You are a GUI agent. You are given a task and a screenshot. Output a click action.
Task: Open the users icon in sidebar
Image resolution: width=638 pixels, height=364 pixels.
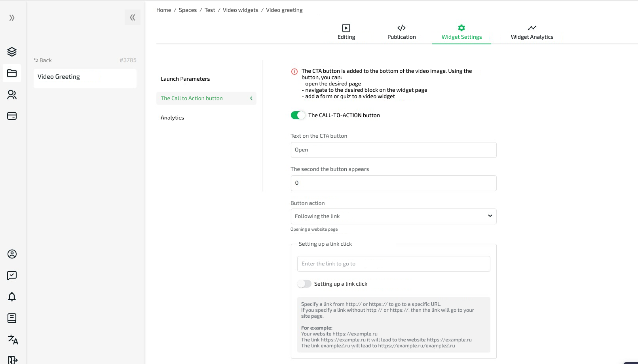[12, 95]
